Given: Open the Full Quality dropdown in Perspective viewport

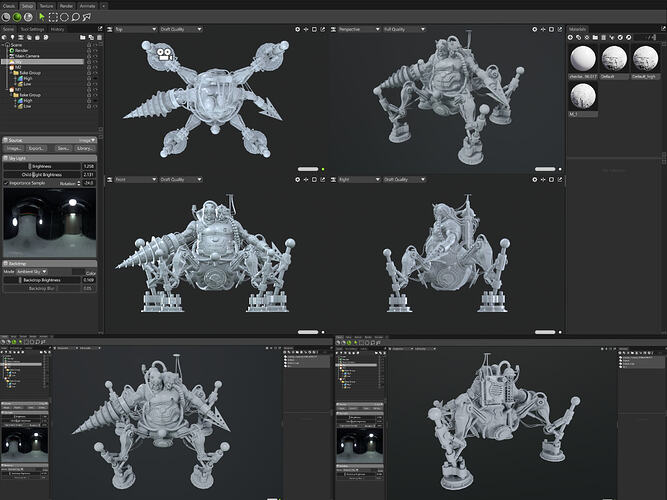Looking at the screenshot, I should click(398, 29).
